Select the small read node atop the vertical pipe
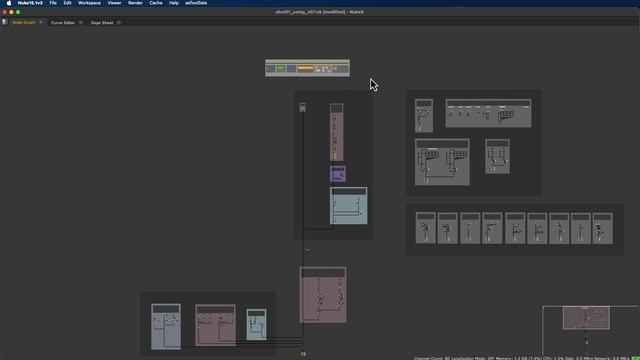The height and width of the screenshot is (360, 640). tap(302, 107)
